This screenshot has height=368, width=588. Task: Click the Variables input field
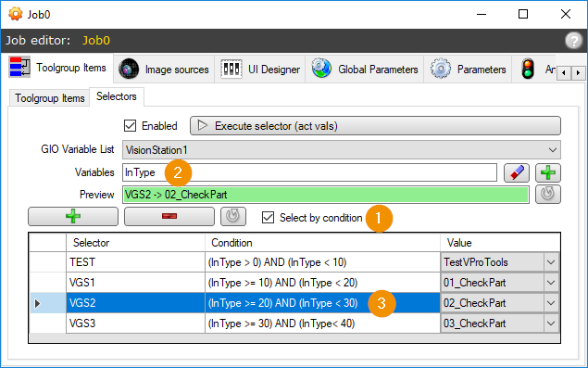310,172
